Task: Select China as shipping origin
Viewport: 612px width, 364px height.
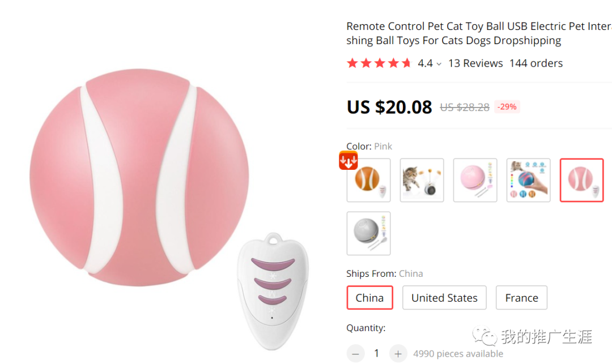Action: coord(369,298)
